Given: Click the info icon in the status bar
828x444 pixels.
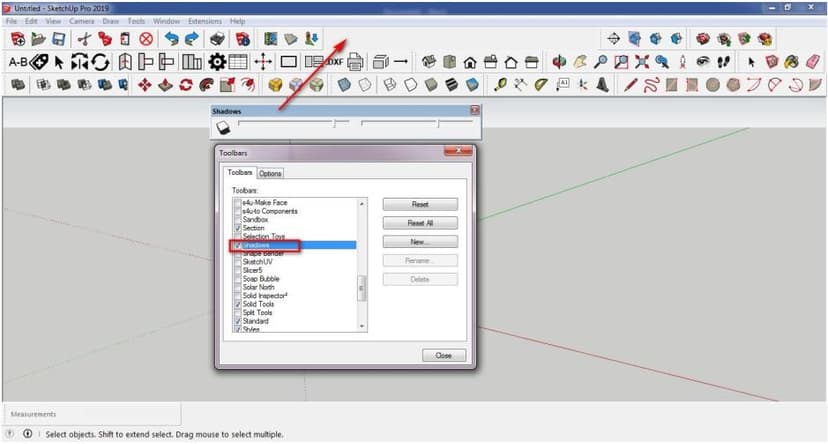Looking at the screenshot, I should click(x=27, y=434).
